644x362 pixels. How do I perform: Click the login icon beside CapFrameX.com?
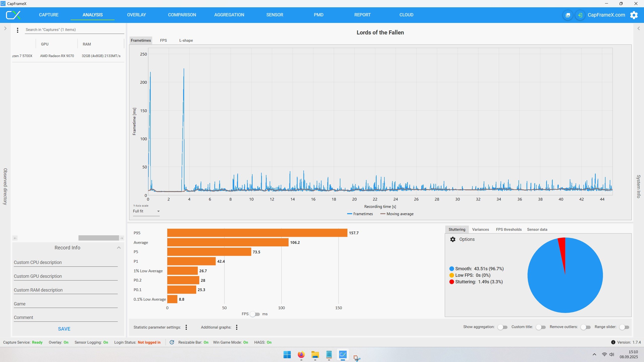(580, 15)
